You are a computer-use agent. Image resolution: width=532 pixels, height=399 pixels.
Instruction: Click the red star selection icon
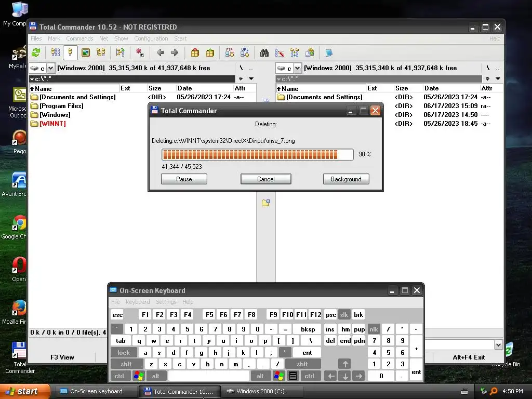[140, 52]
